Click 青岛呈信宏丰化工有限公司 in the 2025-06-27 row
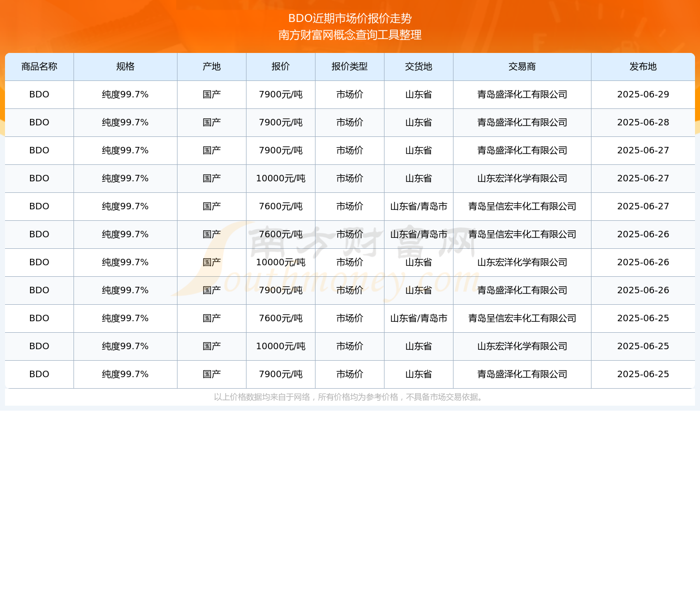700x602 pixels. [x=522, y=206]
